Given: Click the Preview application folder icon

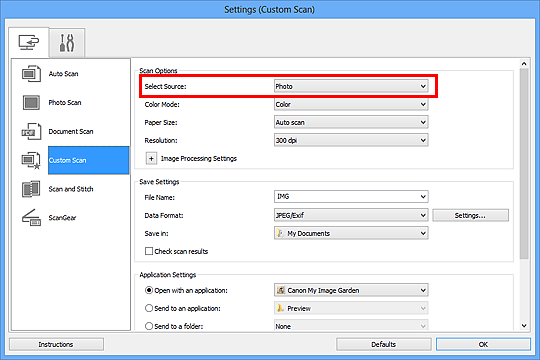Looking at the screenshot, I should point(280,308).
